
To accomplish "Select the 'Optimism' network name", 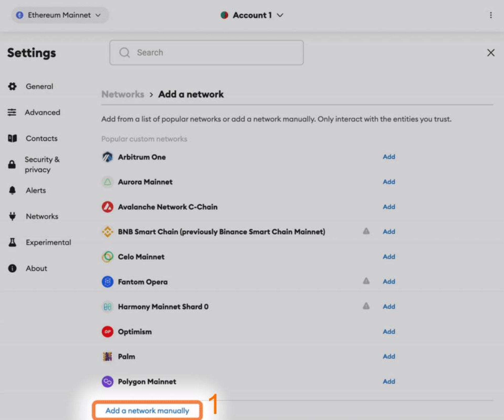I will pyautogui.click(x=135, y=332).
